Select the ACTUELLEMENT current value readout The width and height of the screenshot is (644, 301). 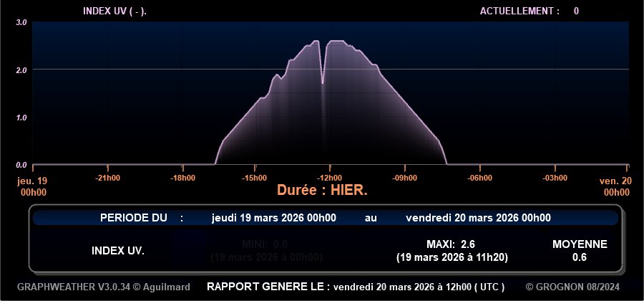point(530,11)
